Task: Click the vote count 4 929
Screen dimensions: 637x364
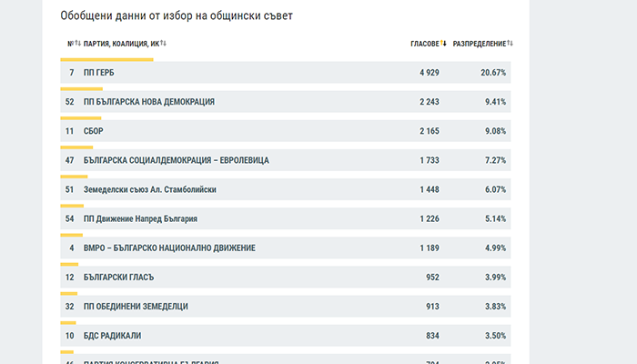Action: [x=430, y=73]
